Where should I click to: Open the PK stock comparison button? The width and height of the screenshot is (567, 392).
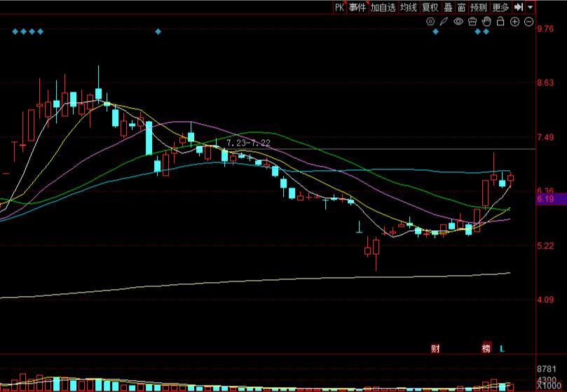pyautogui.click(x=339, y=7)
